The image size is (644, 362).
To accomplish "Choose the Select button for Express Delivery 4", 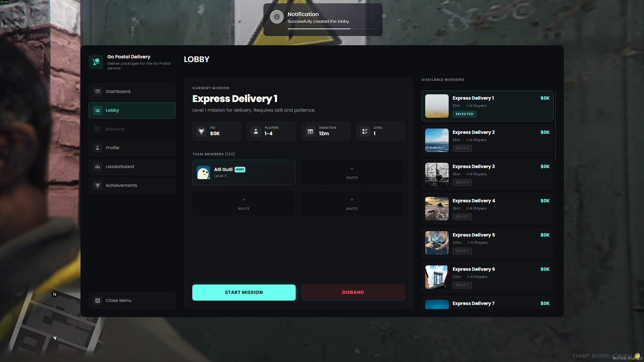I will [x=462, y=217].
